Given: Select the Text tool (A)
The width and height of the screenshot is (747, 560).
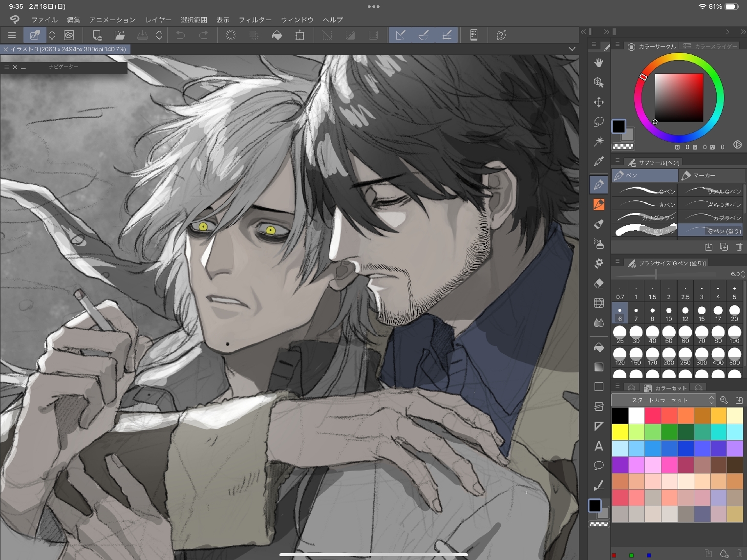Looking at the screenshot, I should 598,446.
